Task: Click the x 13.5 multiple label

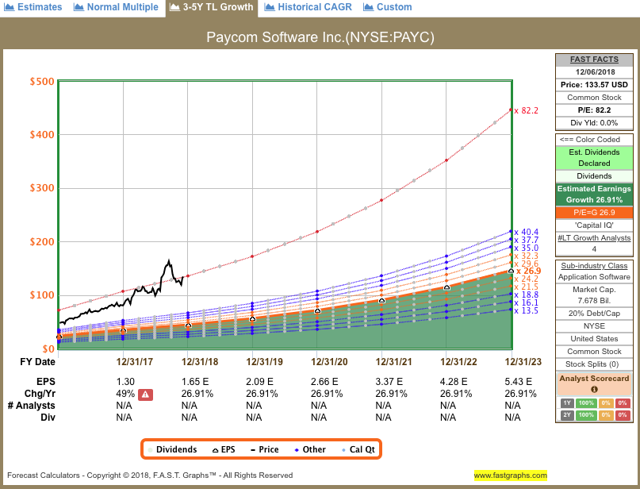Action: click(x=527, y=311)
